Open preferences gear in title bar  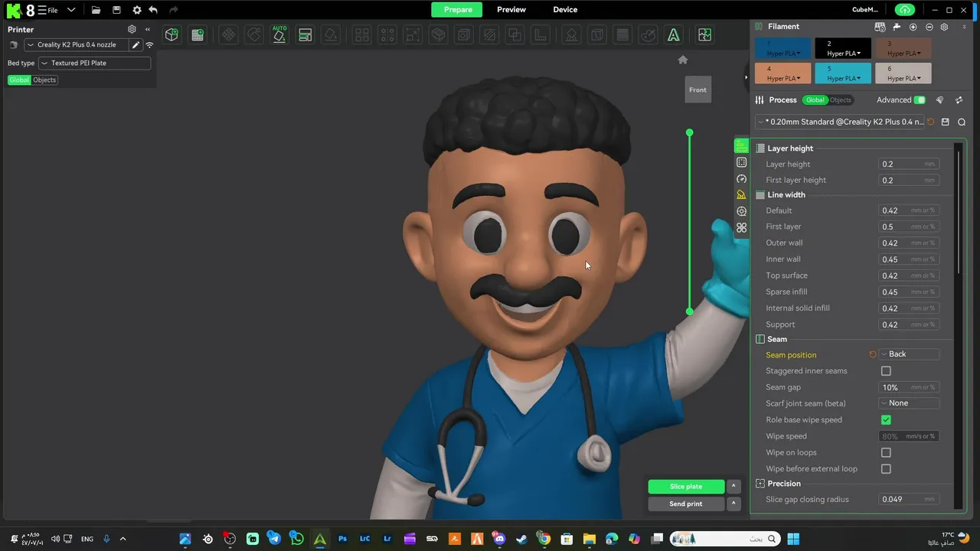coord(136,10)
